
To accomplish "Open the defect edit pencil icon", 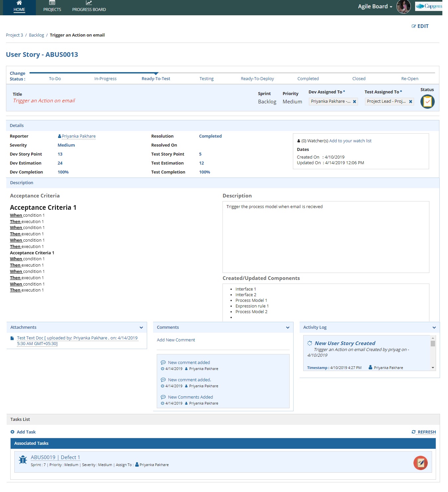I will 420,462.
